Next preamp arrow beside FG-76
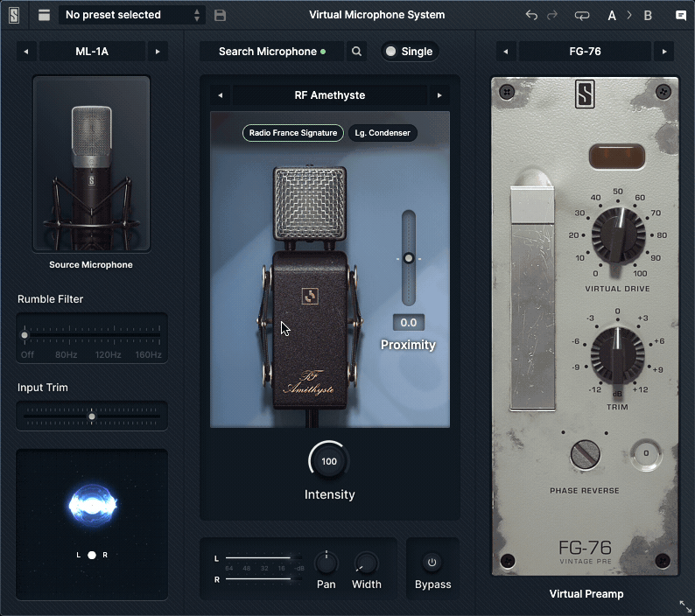 point(664,52)
